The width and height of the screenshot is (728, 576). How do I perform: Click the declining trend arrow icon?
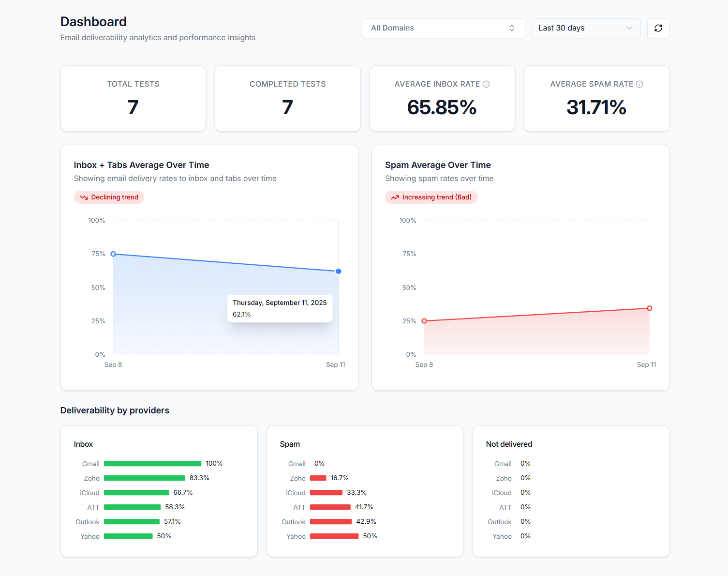(x=84, y=197)
